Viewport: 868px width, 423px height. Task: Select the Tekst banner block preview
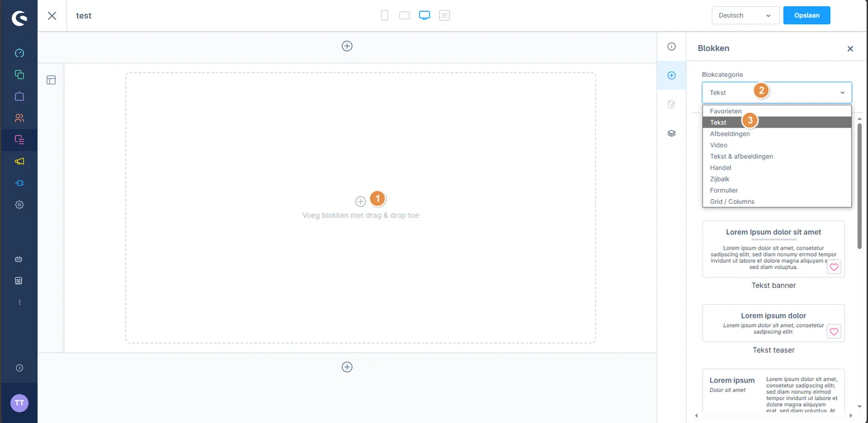coord(774,249)
